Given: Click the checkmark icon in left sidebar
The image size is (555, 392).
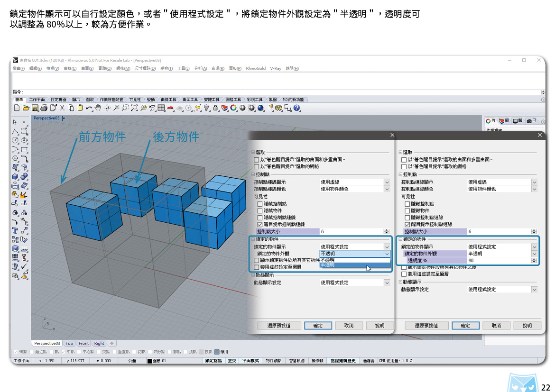Looking at the screenshot, I should coord(24,267).
